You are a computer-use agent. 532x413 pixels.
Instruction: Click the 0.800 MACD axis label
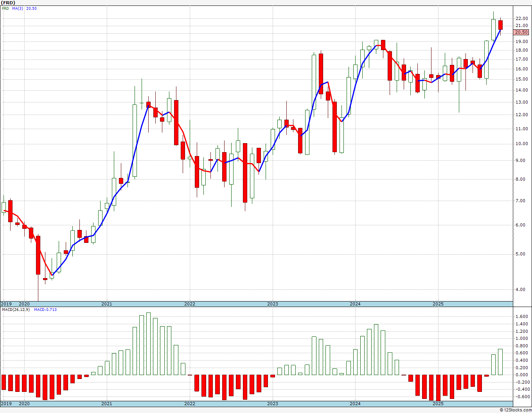coord(521,346)
